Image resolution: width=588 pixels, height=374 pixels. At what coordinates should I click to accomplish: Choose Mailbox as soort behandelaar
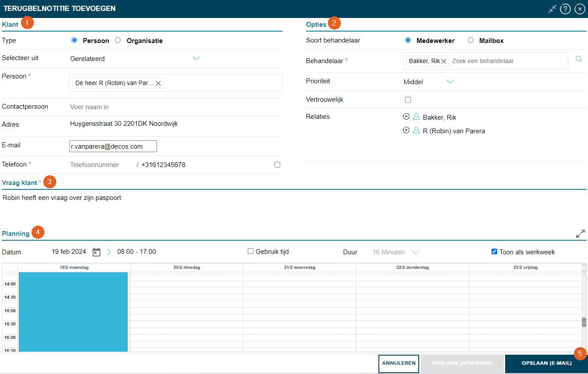pyautogui.click(x=470, y=40)
